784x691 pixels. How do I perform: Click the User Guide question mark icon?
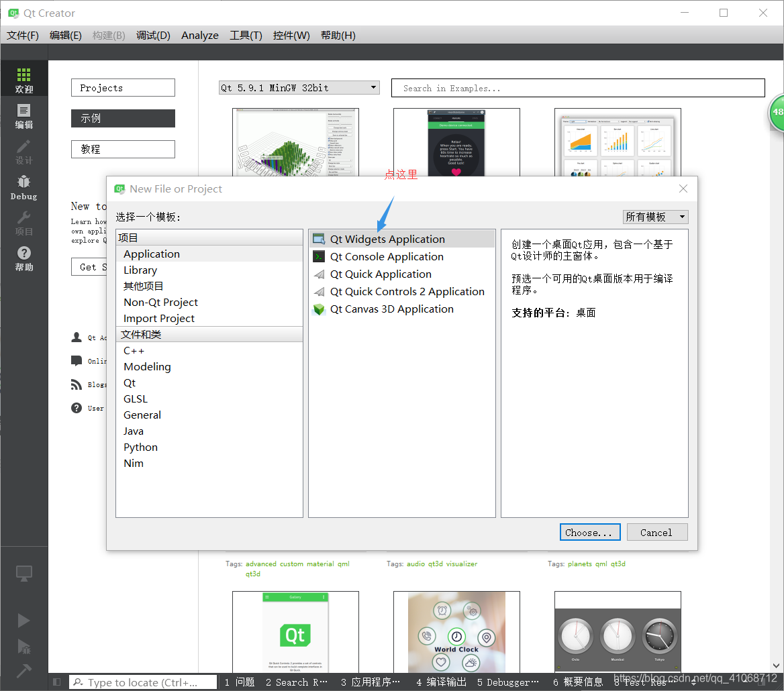(x=77, y=408)
